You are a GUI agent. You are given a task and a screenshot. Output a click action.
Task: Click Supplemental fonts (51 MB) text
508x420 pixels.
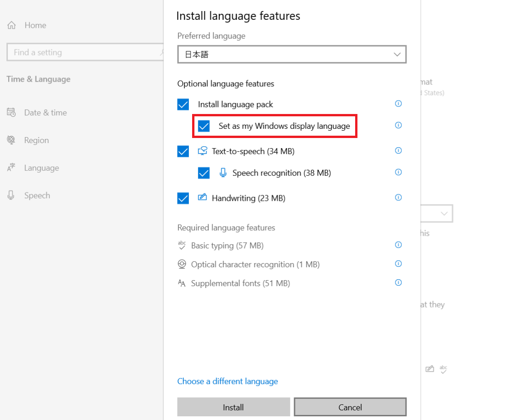pyautogui.click(x=241, y=283)
